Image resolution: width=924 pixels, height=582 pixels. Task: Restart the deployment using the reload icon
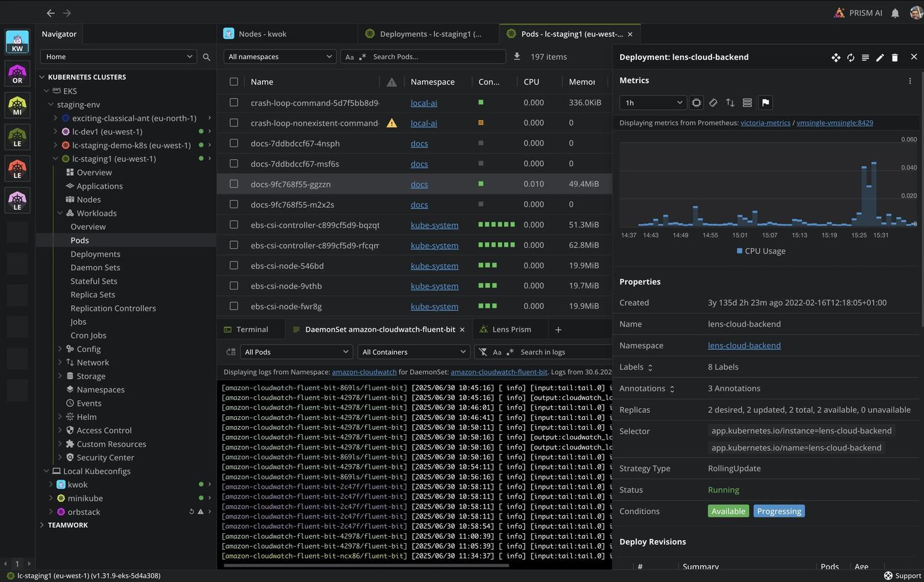tap(850, 57)
